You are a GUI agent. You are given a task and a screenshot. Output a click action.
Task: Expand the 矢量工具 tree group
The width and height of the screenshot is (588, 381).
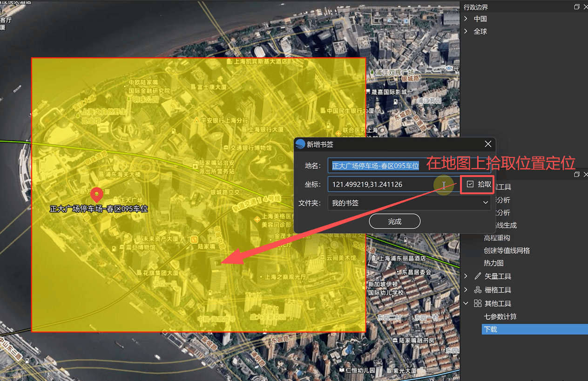466,276
